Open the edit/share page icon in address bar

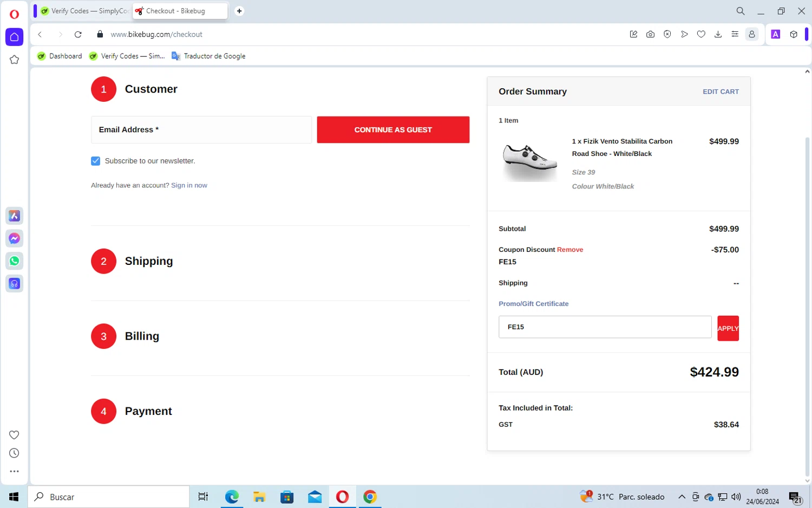633,34
